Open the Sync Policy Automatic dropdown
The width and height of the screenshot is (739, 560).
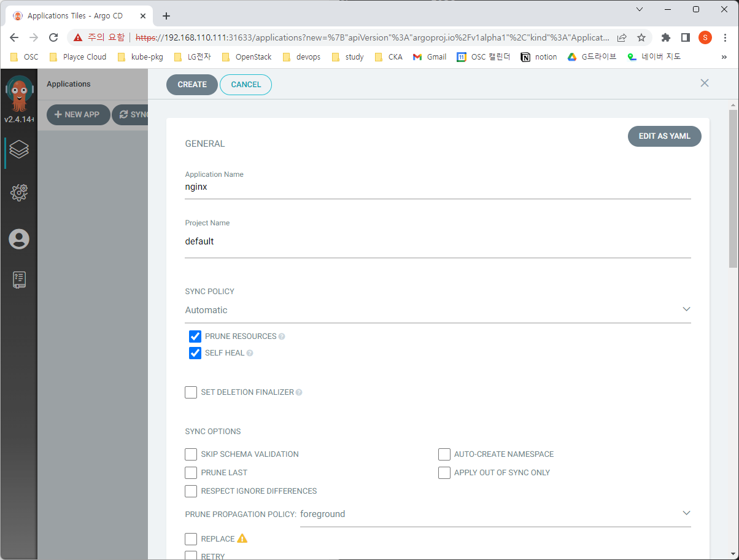click(x=438, y=310)
